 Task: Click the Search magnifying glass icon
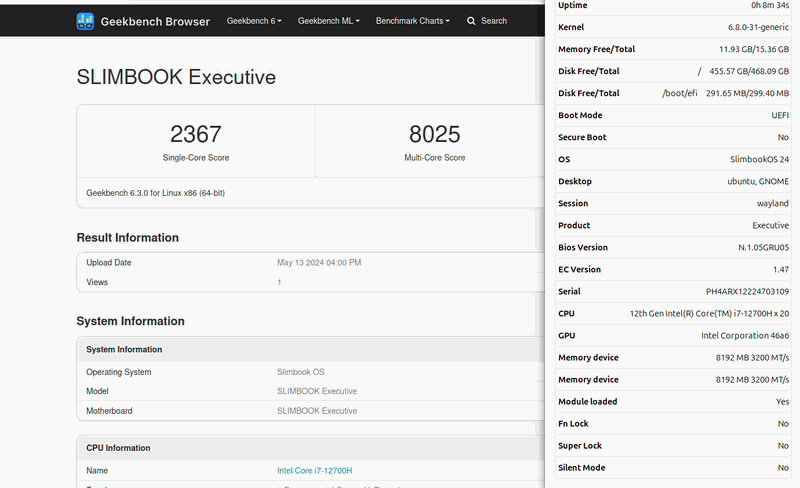pyautogui.click(x=471, y=21)
